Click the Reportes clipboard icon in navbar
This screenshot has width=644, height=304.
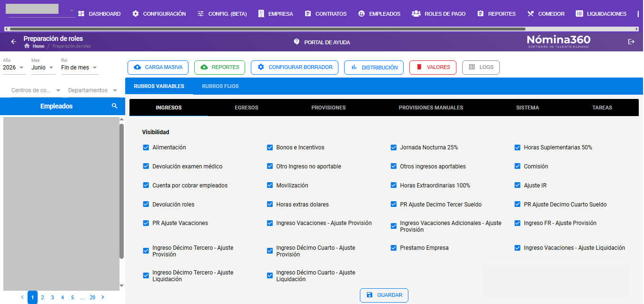coord(480,14)
